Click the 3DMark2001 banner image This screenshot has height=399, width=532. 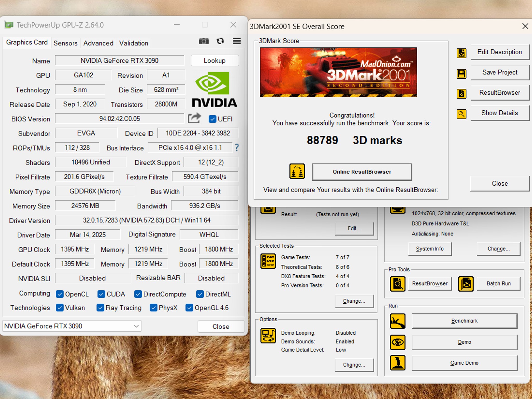pyautogui.click(x=338, y=72)
